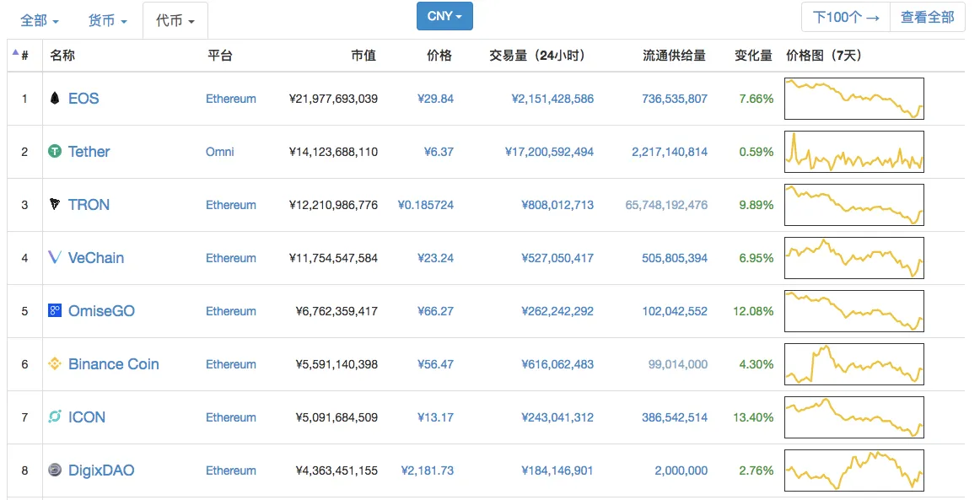Screen dimensions: 980x500
Task: Sort table by 价格 column header
Action: [439, 56]
